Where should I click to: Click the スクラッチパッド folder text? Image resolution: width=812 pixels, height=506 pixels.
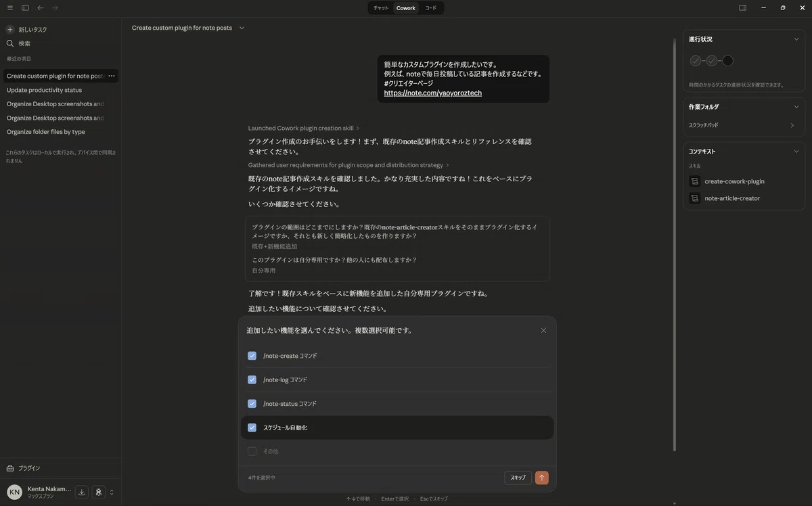tap(704, 125)
